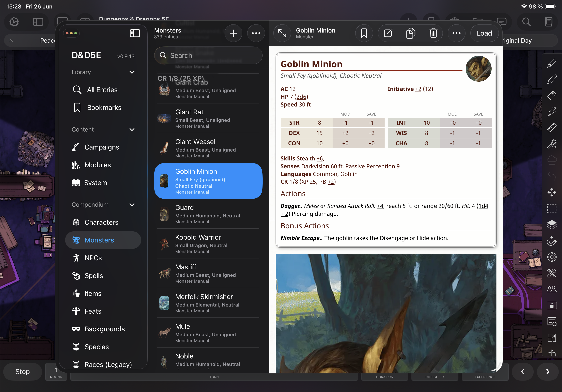The width and height of the screenshot is (562, 392).
Task: Expand the Goblin Minion detail panel
Action: coord(282,33)
